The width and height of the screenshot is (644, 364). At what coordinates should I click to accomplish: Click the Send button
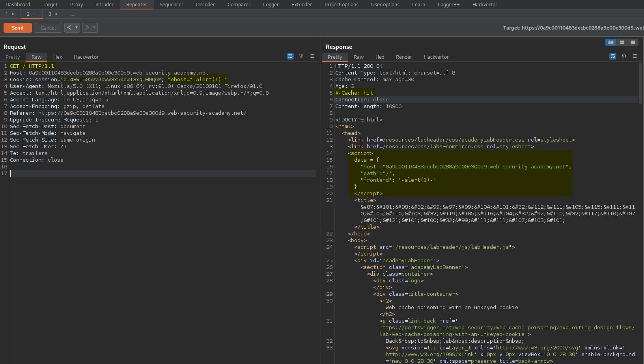(x=18, y=28)
